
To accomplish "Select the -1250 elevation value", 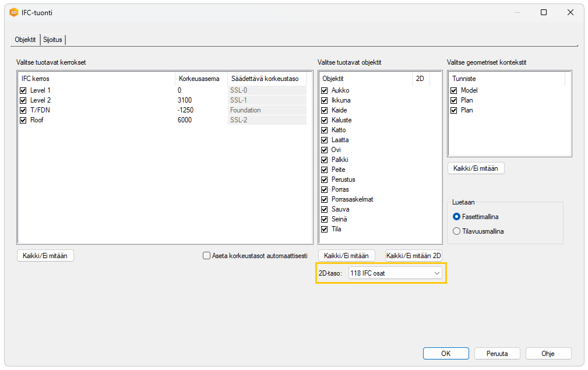I will (x=186, y=110).
